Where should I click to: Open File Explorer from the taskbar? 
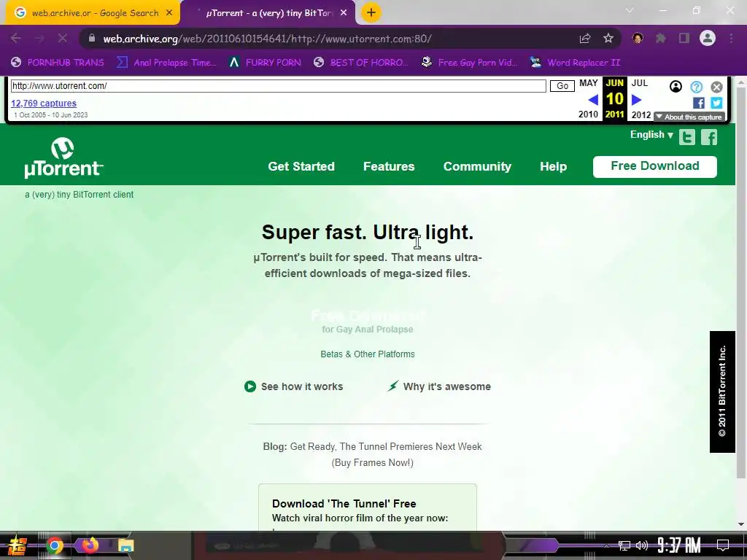pyautogui.click(x=125, y=545)
